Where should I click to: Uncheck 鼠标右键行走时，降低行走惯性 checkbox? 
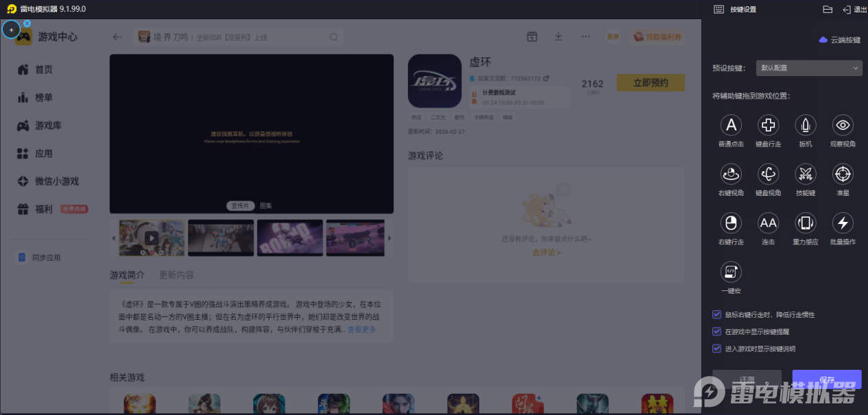(x=717, y=315)
